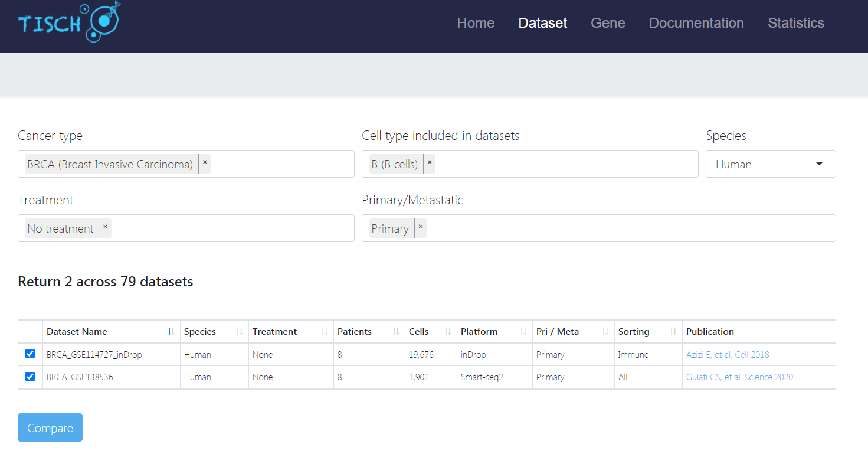This screenshot has height=451, width=868.
Task: Sort table by Species column
Action: 214,332
